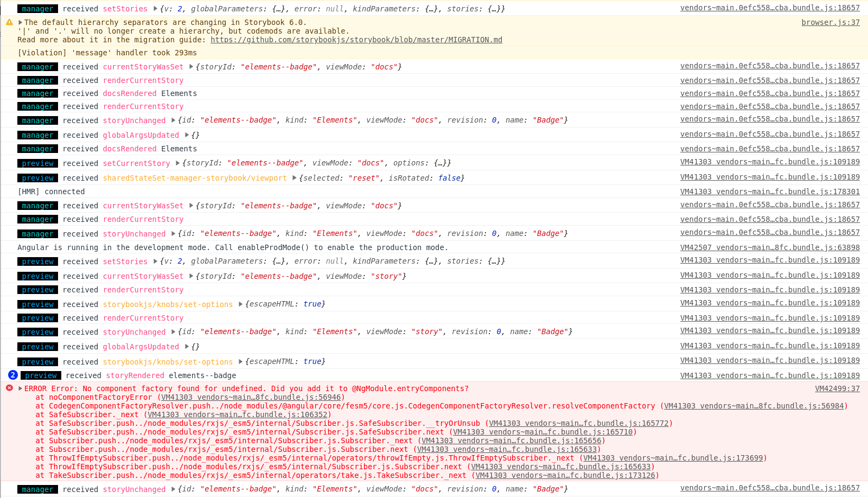
Task: Click the blue repeat count badge showing 2
Action: click(12, 375)
